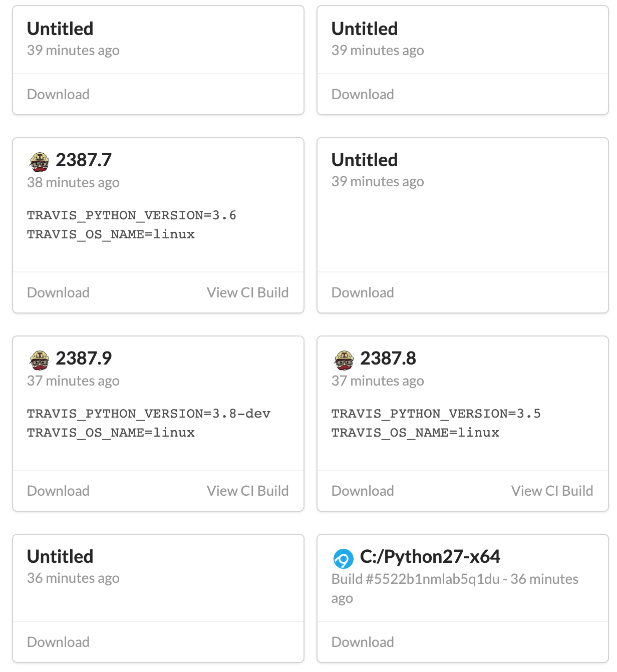Download the Untitled report from 36 minutes ago
Image resolution: width=617 pixels, height=672 pixels.
[58, 642]
